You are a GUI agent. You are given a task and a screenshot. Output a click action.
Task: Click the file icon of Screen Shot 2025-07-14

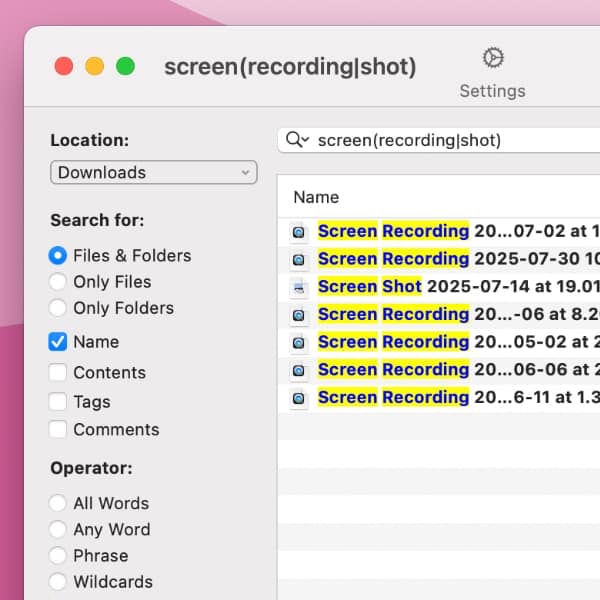(x=298, y=287)
